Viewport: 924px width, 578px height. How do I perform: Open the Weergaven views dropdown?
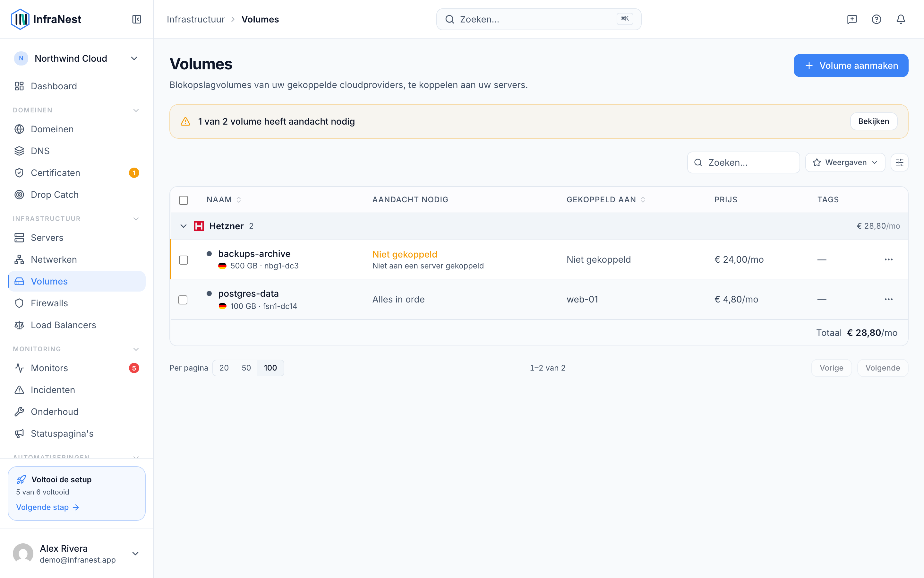coord(845,162)
